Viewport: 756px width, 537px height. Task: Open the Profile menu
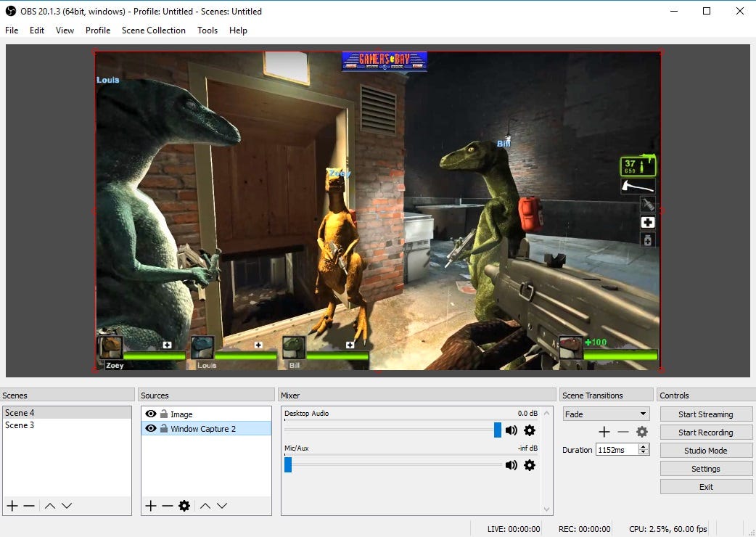click(x=98, y=30)
